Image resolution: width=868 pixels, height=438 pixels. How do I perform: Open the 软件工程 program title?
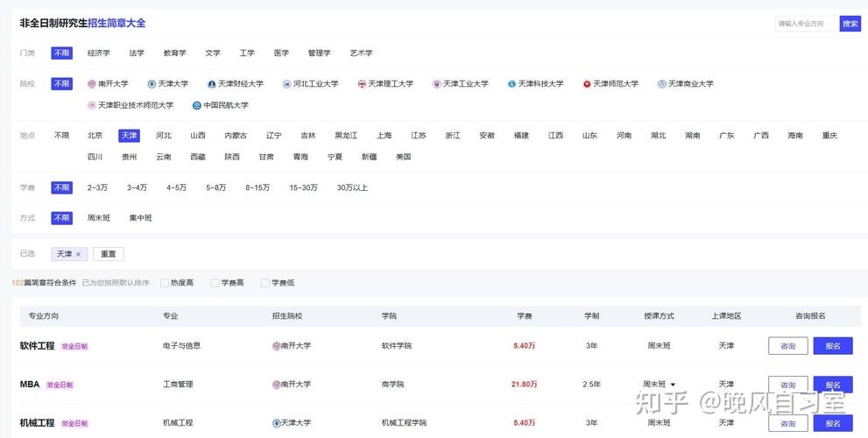point(37,346)
